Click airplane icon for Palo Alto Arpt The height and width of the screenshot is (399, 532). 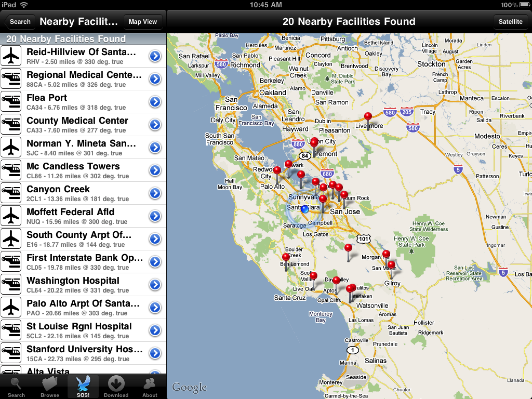coord(11,307)
